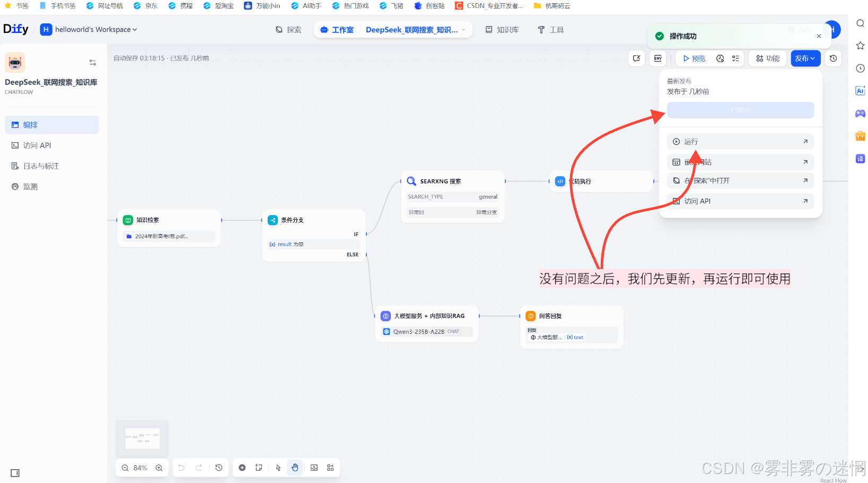Collapse the sidebar with bottom-left panel icon

[15, 473]
